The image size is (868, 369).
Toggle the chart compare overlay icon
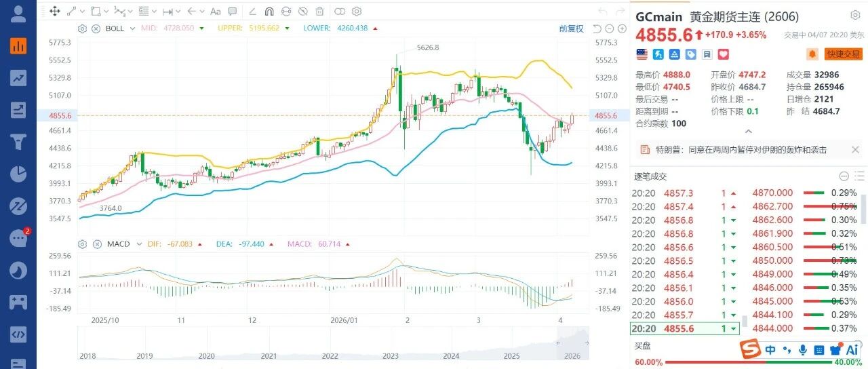click(340, 12)
